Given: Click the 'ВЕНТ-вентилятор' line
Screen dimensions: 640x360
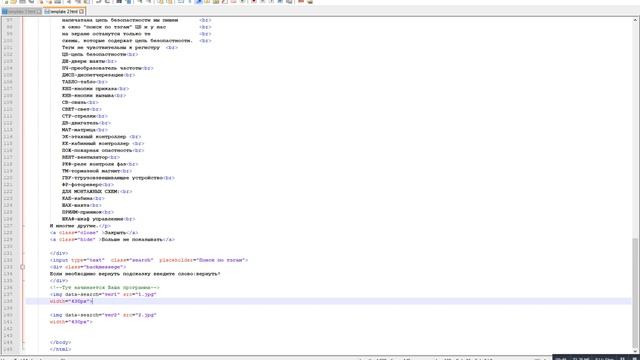Looking at the screenshot, I should pos(91,157).
